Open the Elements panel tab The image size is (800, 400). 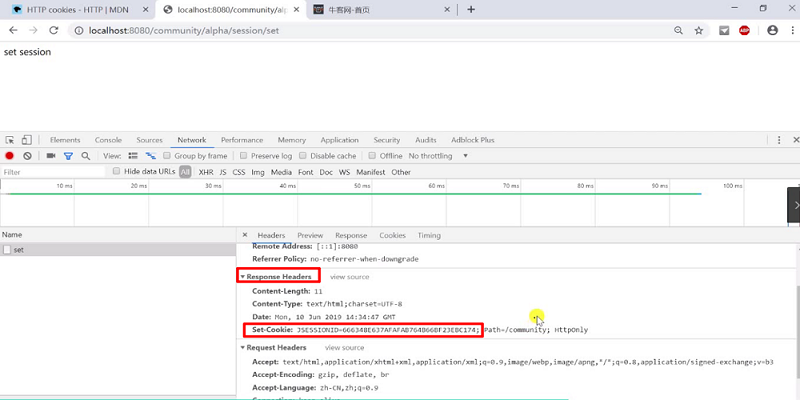coord(65,140)
